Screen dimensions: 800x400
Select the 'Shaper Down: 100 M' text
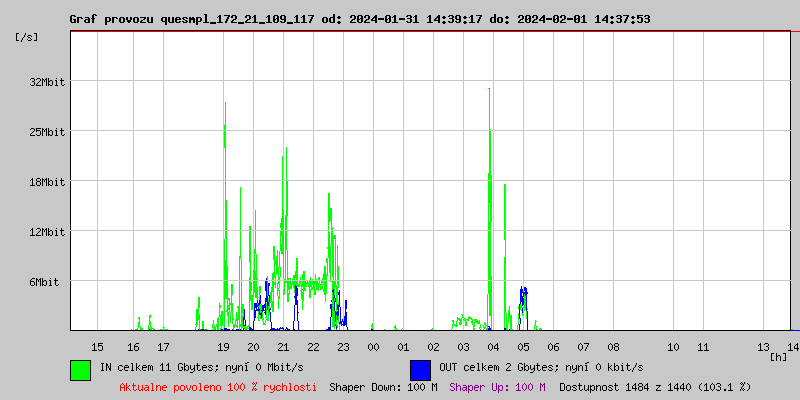[x=383, y=386]
